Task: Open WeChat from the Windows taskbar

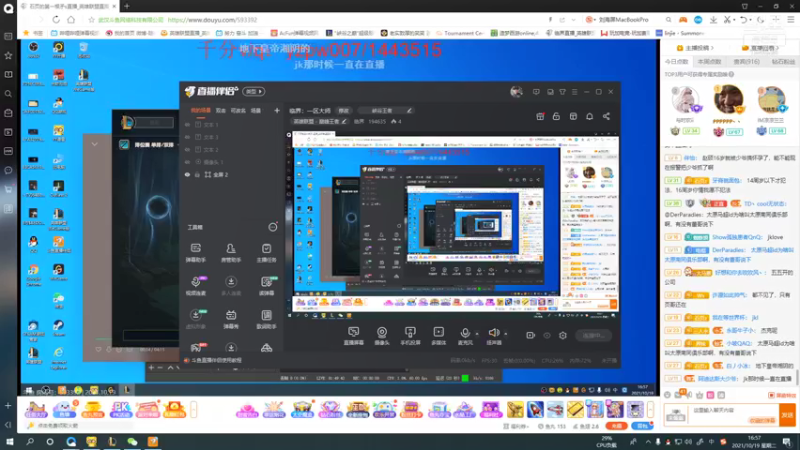Action: pyautogui.click(x=132, y=442)
